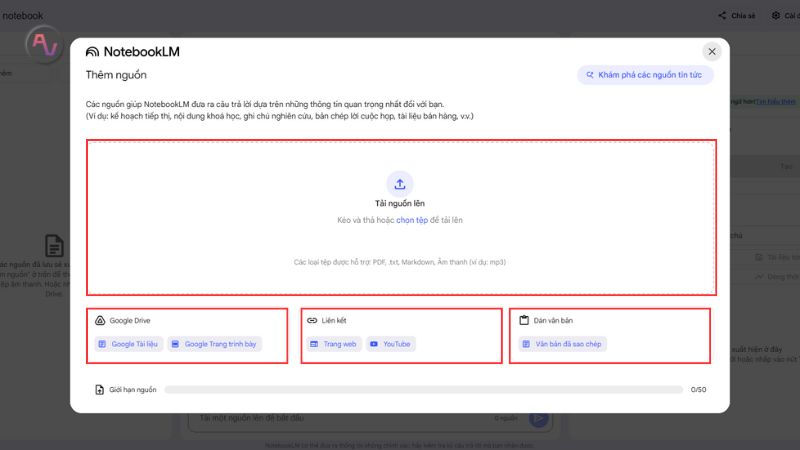Add a YouTube link source
The width and height of the screenshot is (800, 450).
(x=391, y=344)
